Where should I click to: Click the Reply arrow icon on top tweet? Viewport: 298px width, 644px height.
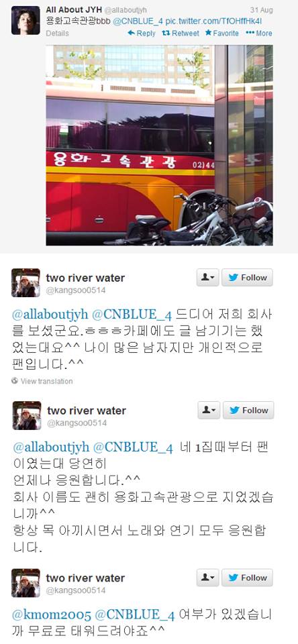point(131,33)
